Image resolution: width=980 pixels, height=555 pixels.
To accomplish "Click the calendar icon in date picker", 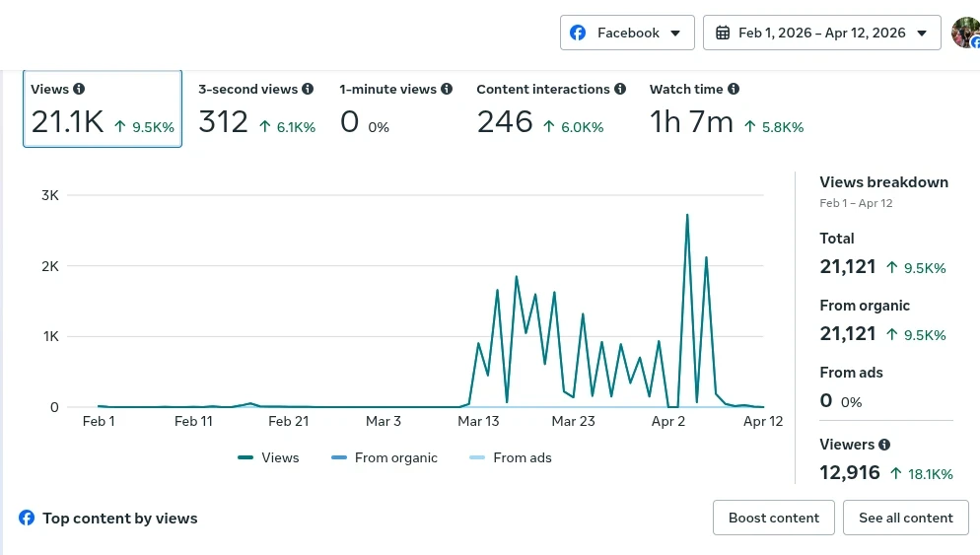I will click(723, 33).
